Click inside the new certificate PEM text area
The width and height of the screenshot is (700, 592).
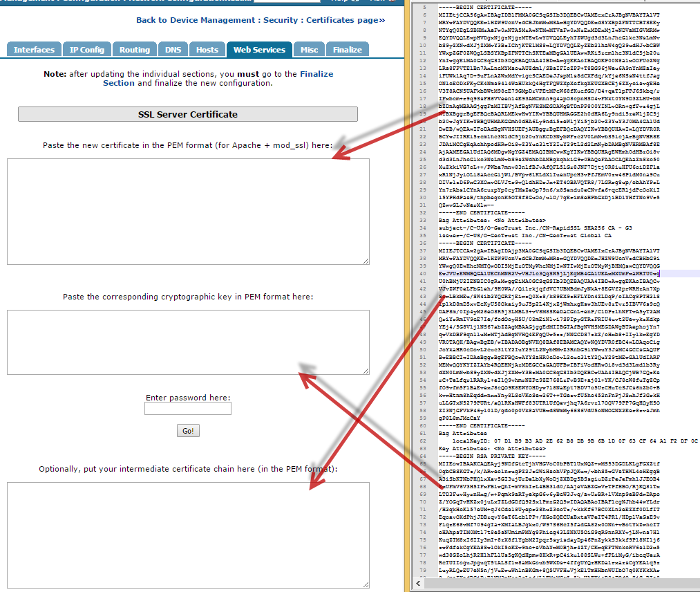pyautogui.click(x=188, y=211)
